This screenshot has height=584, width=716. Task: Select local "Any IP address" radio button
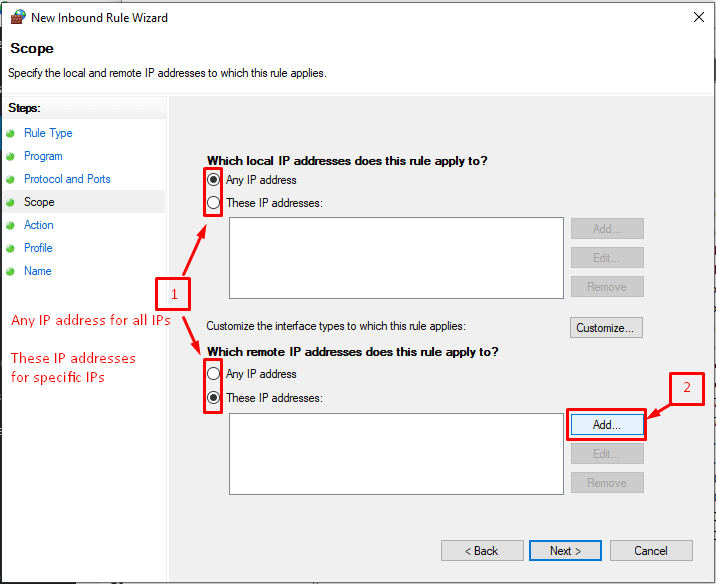coord(214,180)
